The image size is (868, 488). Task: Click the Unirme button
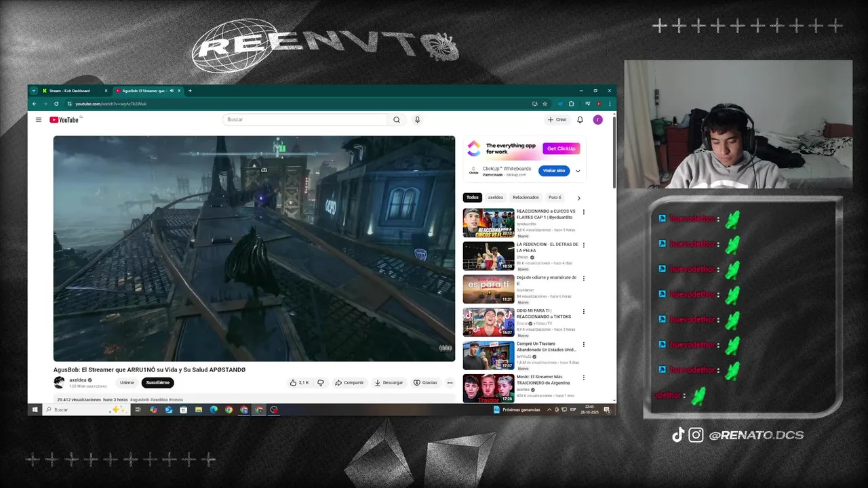pos(127,383)
